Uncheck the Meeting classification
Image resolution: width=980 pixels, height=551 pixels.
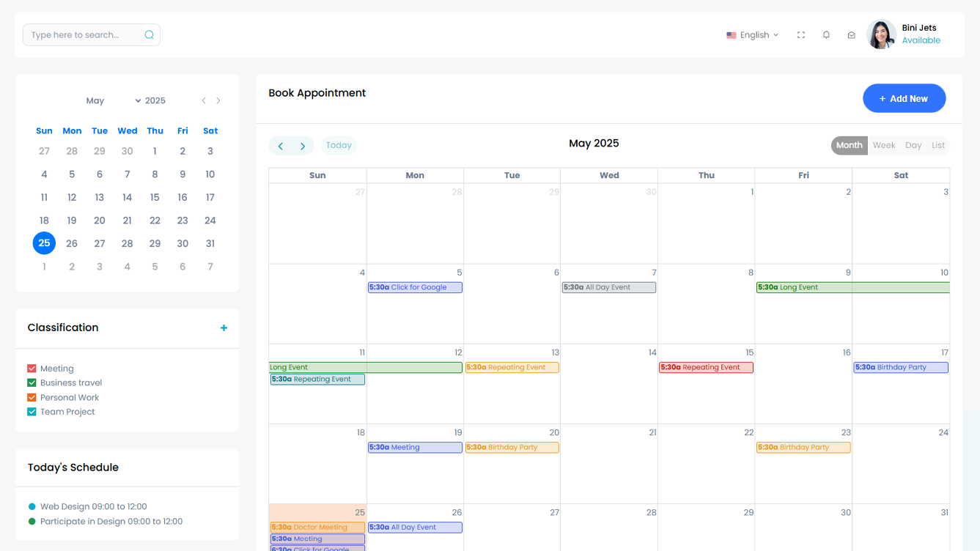(x=32, y=369)
